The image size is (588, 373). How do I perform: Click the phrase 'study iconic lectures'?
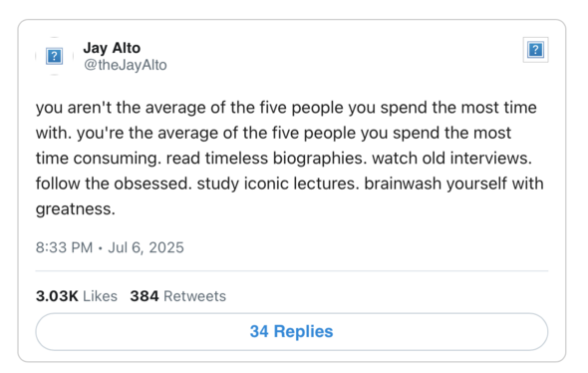pos(278,184)
